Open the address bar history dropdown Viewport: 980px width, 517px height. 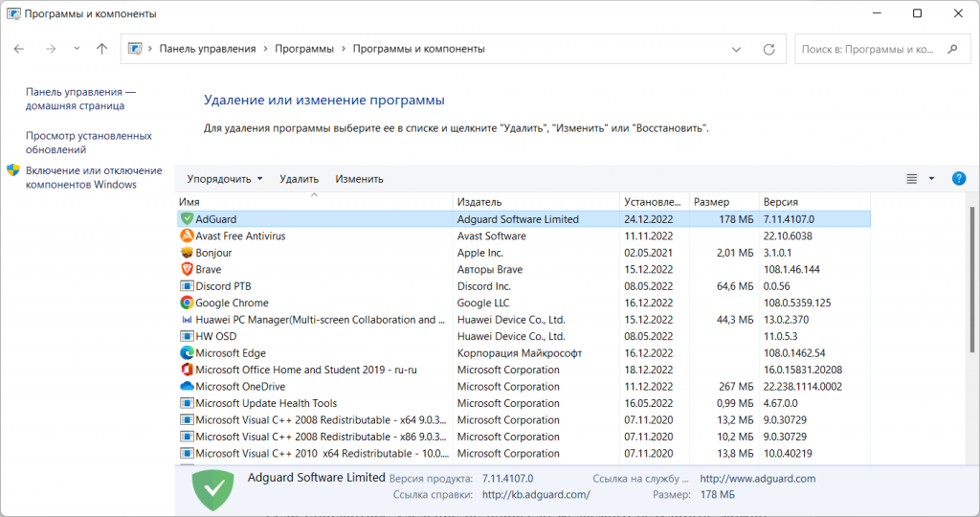pyautogui.click(x=736, y=50)
